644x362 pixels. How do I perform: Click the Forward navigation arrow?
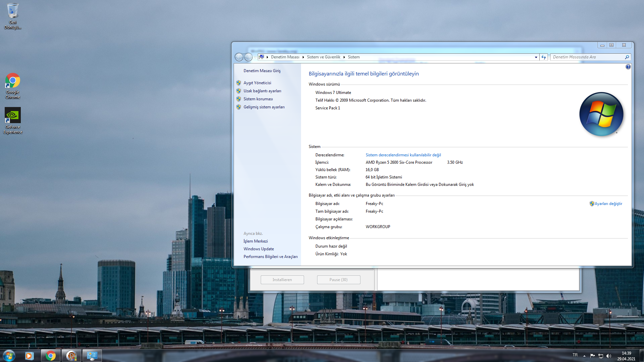coord(248,57)
